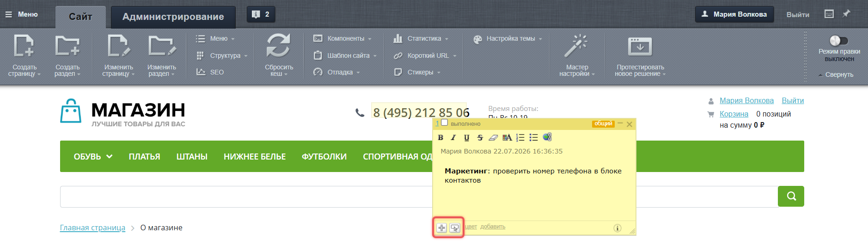868x246 pixels.
Task: Click the цвет link in the sticker
Action: pyautogui.click(x=471, y=227)
